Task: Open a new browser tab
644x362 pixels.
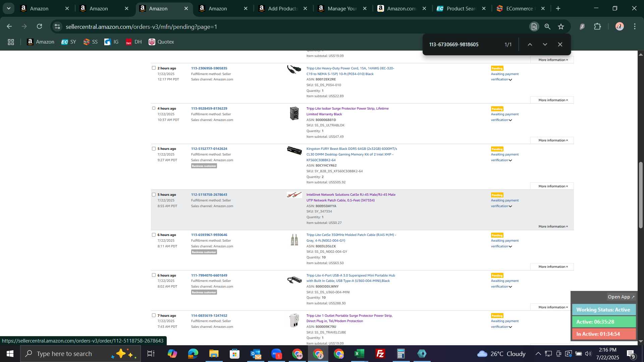Action: point(558,8)
